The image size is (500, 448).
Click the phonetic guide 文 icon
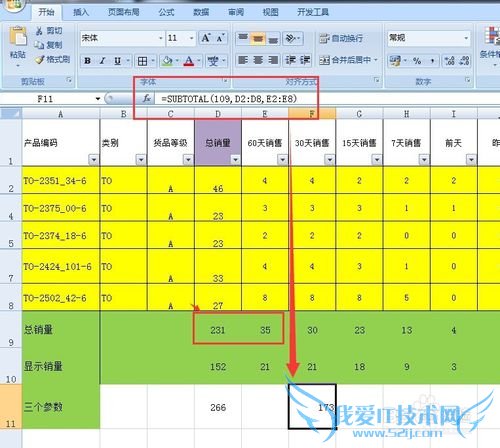point(213,61)
